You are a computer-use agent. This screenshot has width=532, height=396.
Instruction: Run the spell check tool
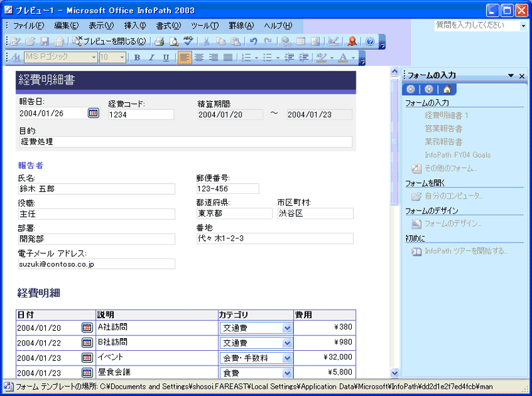(x=188, y=41)
